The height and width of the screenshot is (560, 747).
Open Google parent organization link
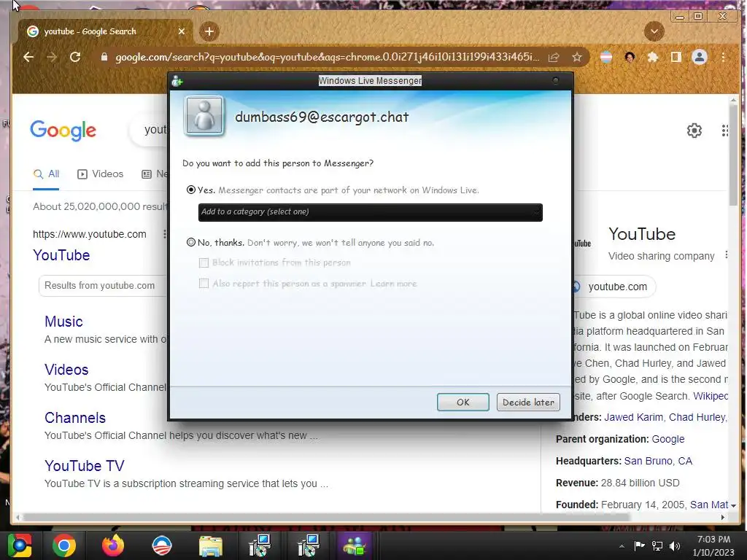pyautogui.click(x=668, y=439)
